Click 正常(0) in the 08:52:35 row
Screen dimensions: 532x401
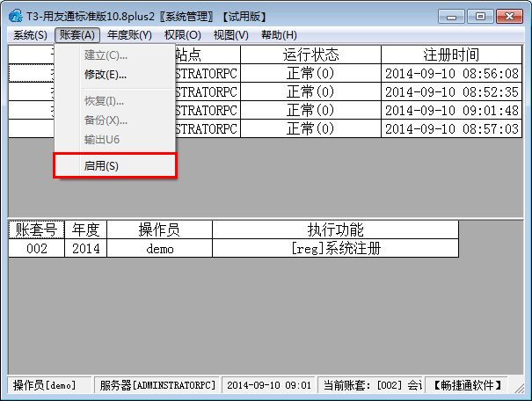[310, 91]
